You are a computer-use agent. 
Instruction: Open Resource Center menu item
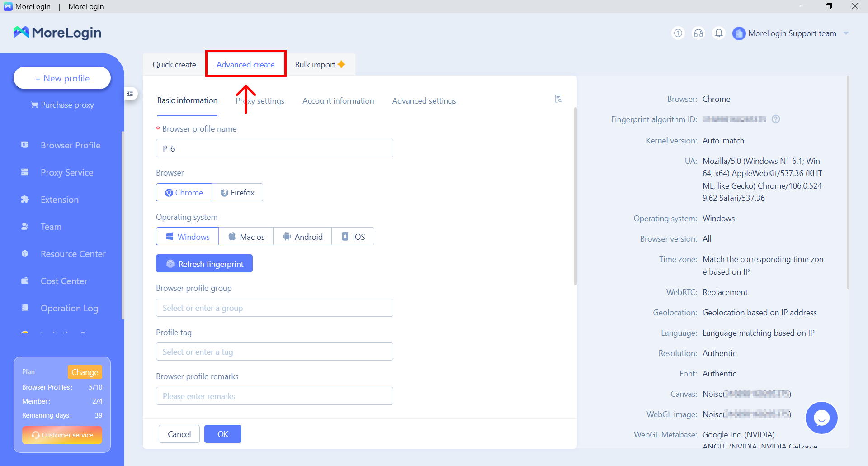tap(73, 254)
